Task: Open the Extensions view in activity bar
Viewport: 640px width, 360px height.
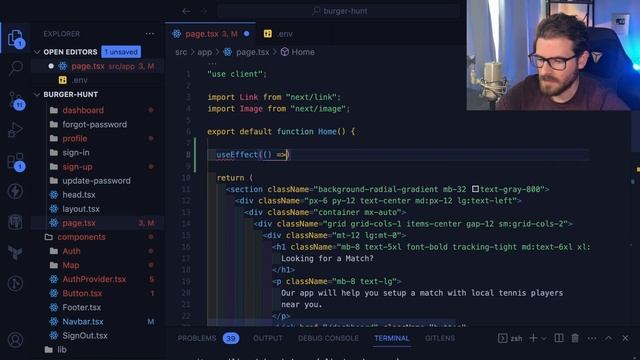Action: 16,162
